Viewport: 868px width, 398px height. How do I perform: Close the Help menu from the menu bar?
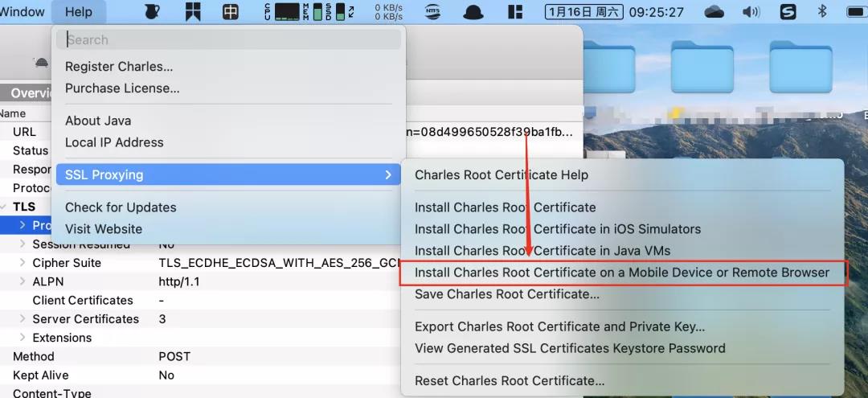(x=78, y=11)
